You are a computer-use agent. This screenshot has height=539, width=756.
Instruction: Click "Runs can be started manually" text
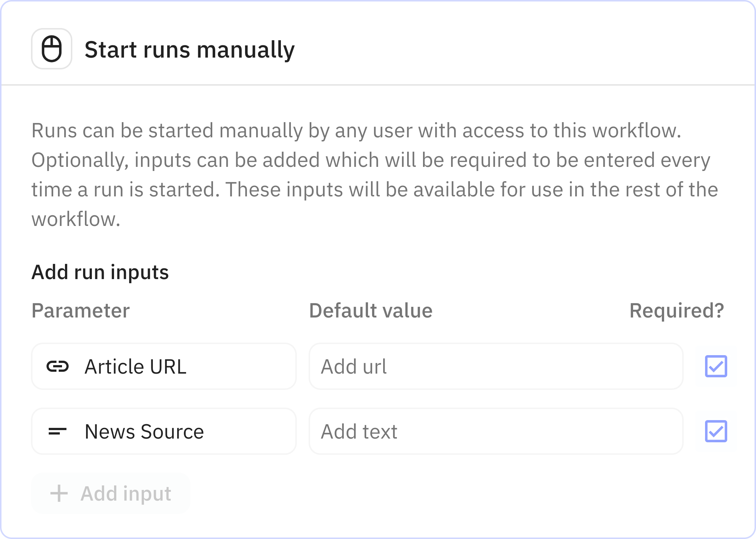166,131
